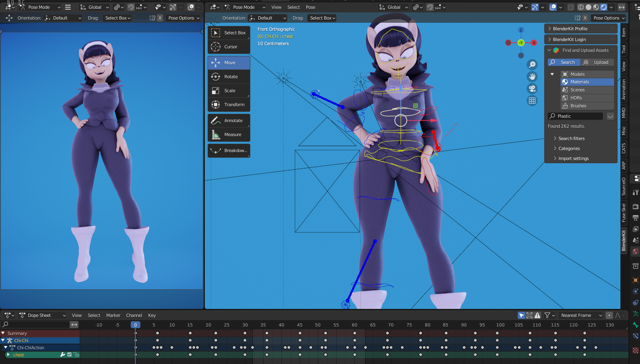Activate the Scale tool
Image resolution: width=640 pixels, height=364 pixels.
tap(229, 91)
